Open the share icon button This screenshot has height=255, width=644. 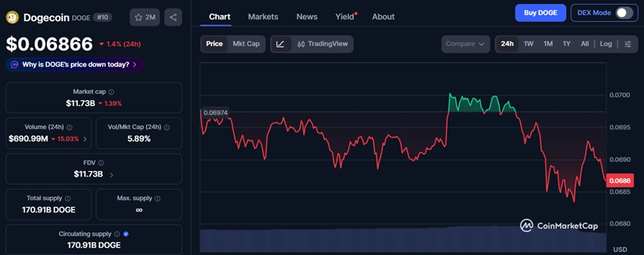[x=173, y=17]
